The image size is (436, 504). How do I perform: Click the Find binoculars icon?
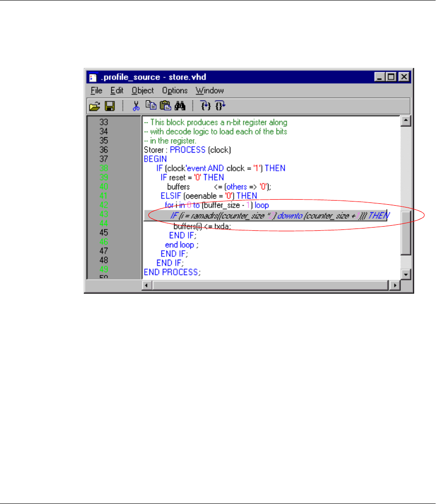point(180,106)
